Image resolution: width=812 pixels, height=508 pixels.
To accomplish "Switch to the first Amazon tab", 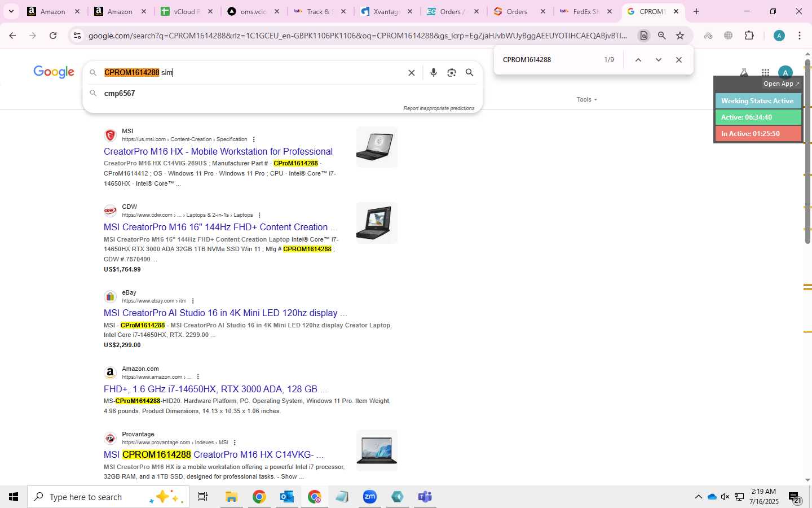I will [x=54, y=11].
